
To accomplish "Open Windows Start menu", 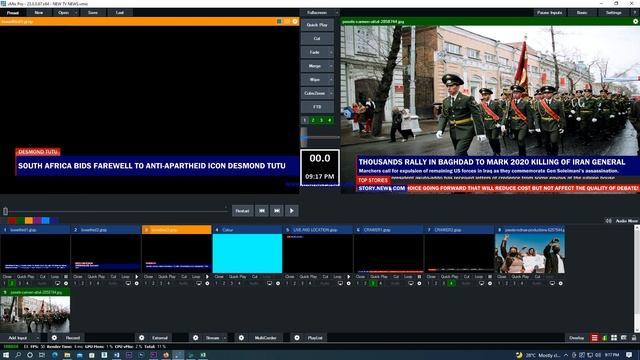I will [x=6, y=355].
